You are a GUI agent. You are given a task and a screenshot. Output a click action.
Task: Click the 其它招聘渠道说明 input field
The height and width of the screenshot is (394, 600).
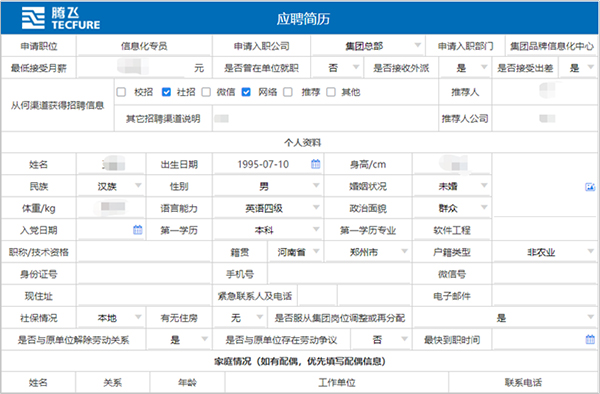(325, 119)
